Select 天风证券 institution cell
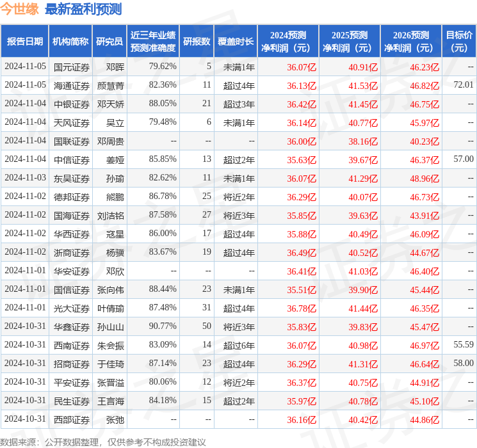 point(72,123)
